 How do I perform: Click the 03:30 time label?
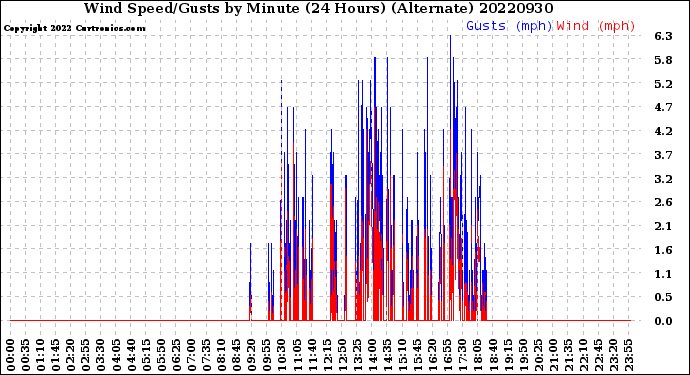click(x=101, y=355)
